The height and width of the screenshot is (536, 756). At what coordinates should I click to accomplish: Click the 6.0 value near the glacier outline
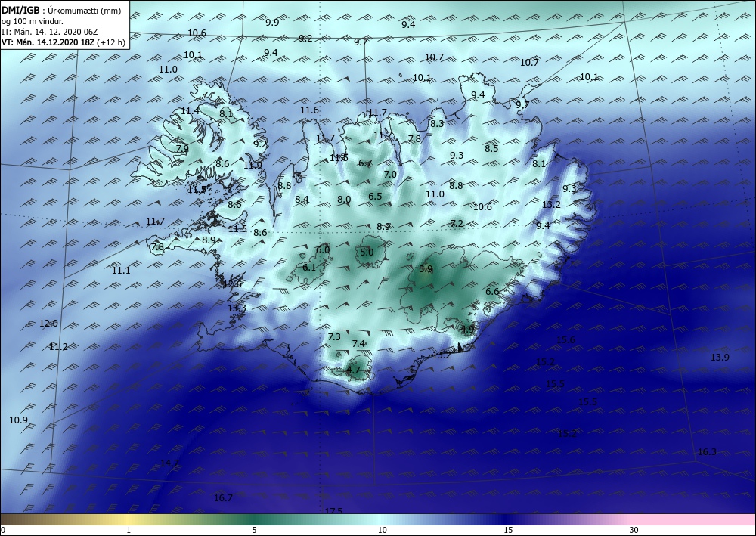(323, 249)
